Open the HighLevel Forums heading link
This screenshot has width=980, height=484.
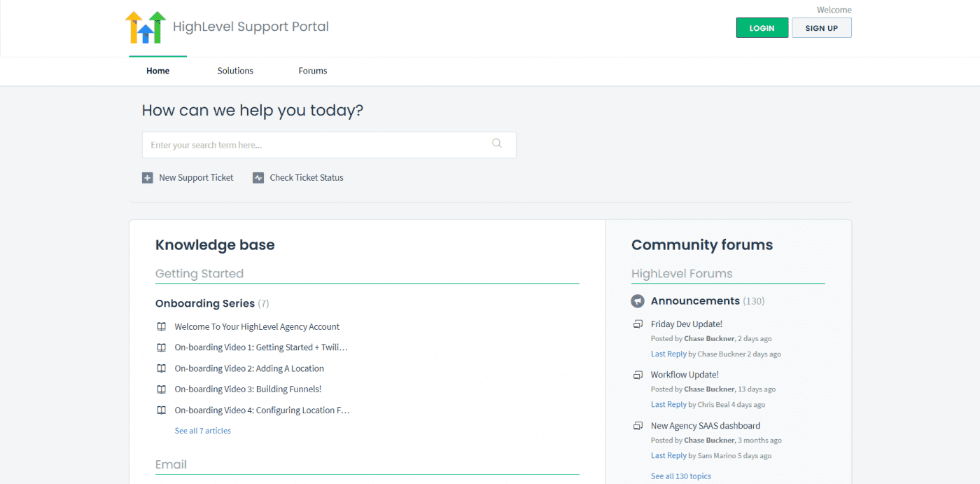click(682, 274)
